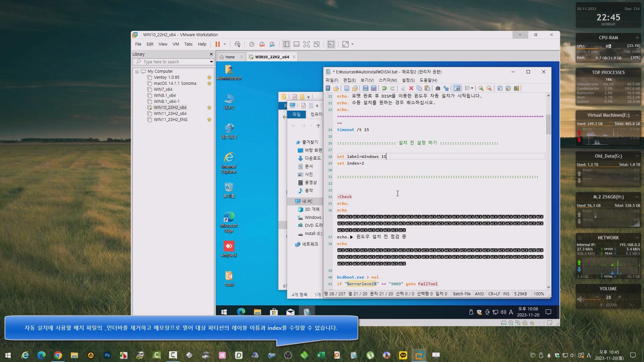Open the VMware View menu
The height and width of the screenshot is (362, 644).
point(163,44)
